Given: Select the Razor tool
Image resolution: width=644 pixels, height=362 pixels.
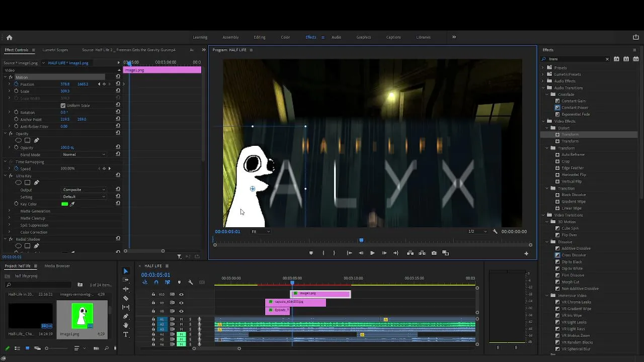Looking at the screenshot, I should pos(126,298).
